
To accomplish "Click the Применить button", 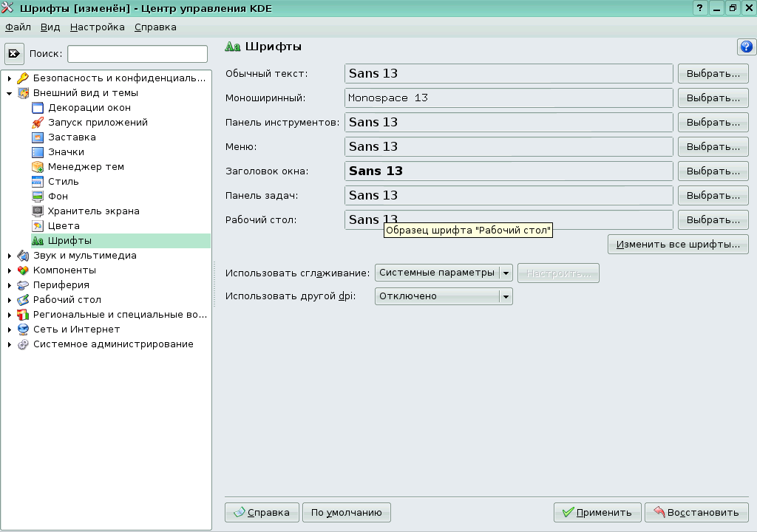I will click(x=597, y=512).
